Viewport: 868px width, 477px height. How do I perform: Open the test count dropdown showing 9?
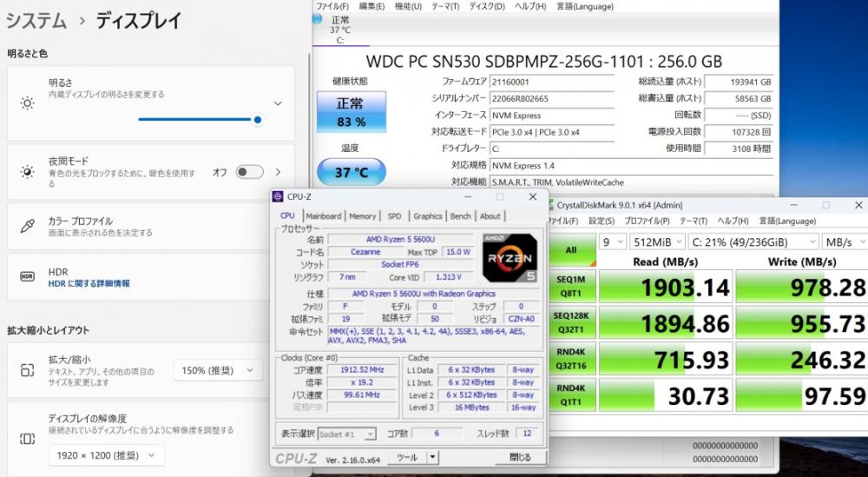(613, 242)
